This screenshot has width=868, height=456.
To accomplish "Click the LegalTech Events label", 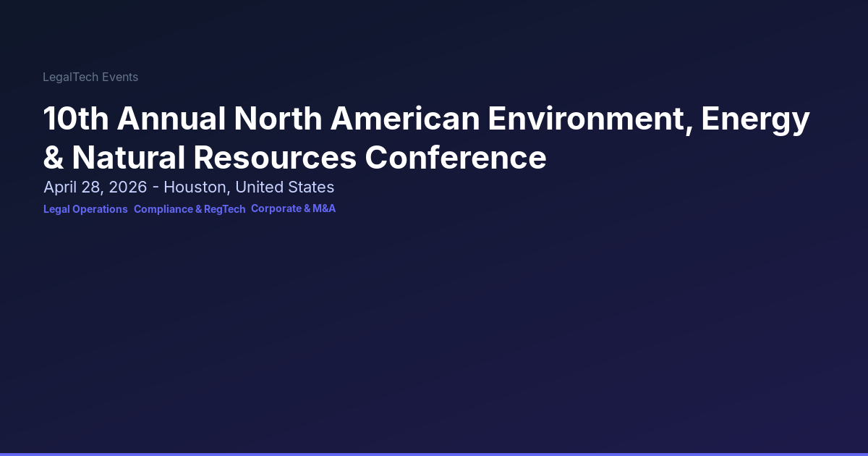I will coord(90,77).
